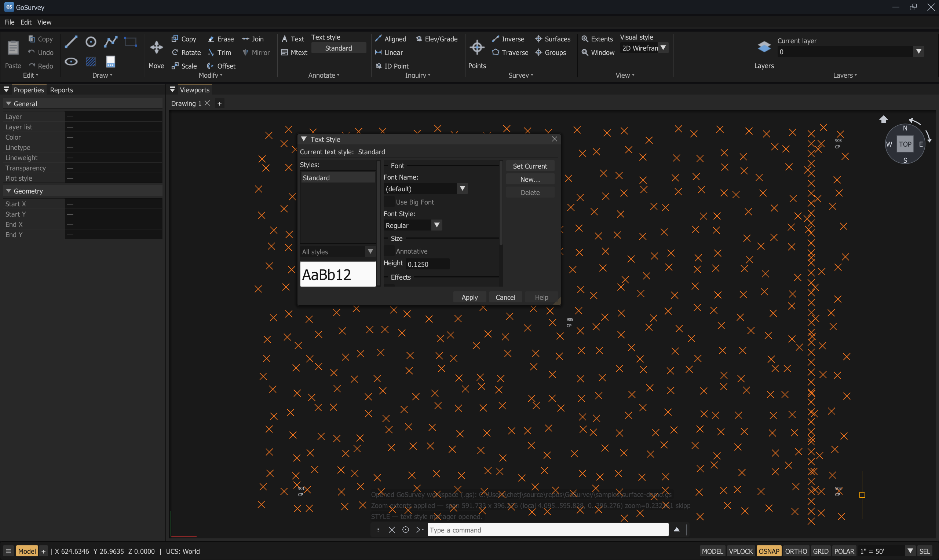Click the Set Current button
Screen dimensions: 939x560
(530, 166)
